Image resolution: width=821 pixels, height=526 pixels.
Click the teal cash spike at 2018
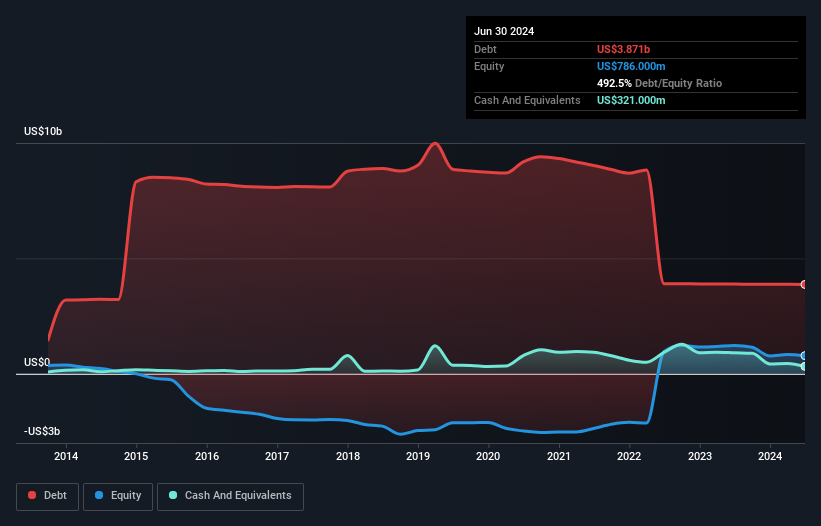point(347,356)
